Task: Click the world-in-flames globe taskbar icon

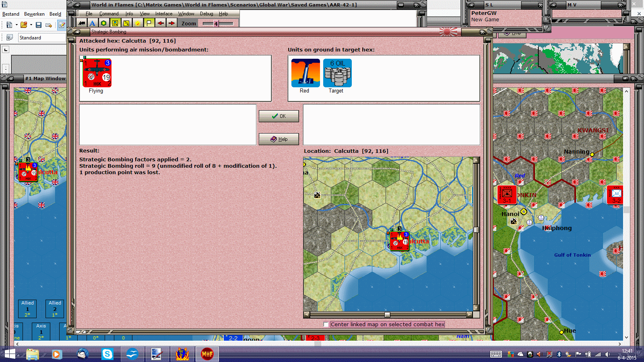Action: [x=182, y=354]
